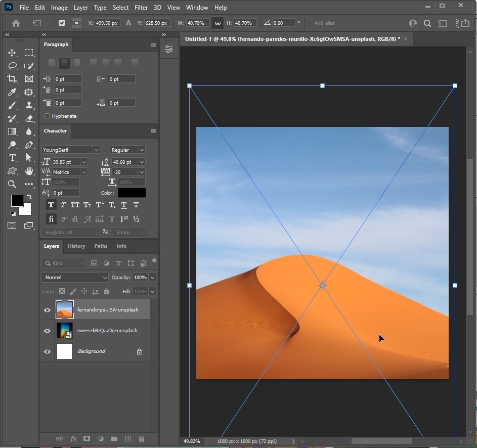The height and width of the screenshot is (448, 477).
Task: Open the Properties panel slider icon
Action: pos(169,49)
